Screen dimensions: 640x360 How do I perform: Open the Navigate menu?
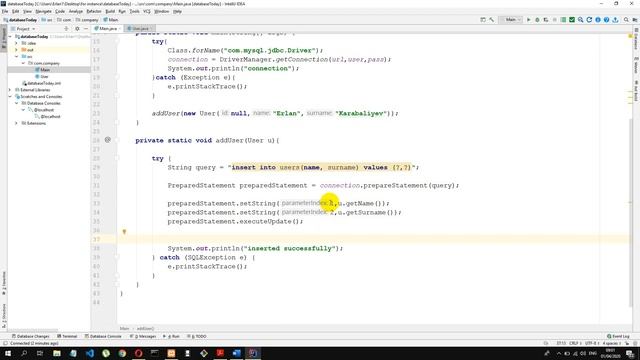(x=43, y=11)
